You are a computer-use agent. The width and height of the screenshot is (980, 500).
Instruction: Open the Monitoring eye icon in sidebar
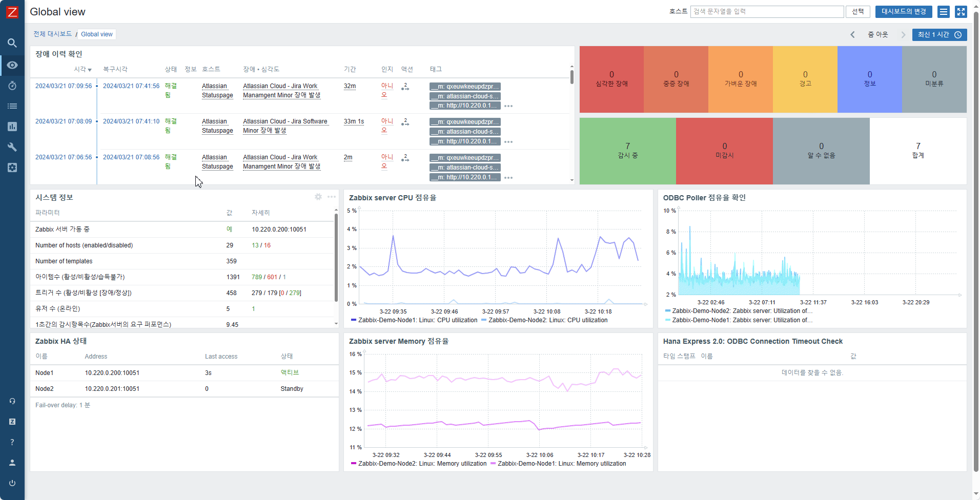(12, 65)
